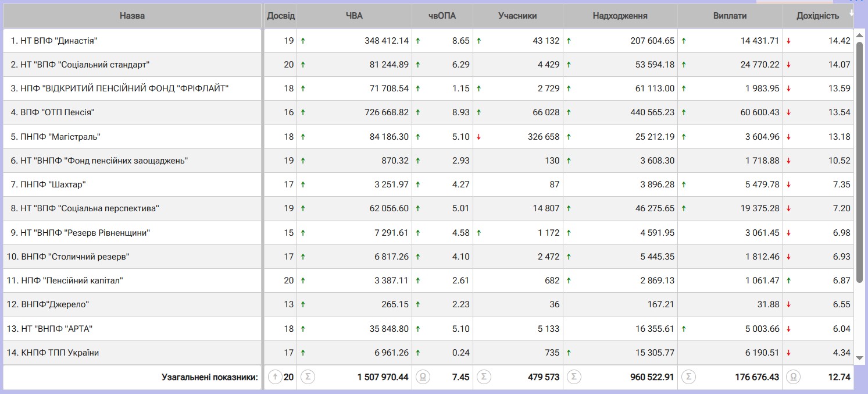Viewport: 868px width, 394px height.
Task: Sort table by Назва column header
Action: click(x=132, y=16)
